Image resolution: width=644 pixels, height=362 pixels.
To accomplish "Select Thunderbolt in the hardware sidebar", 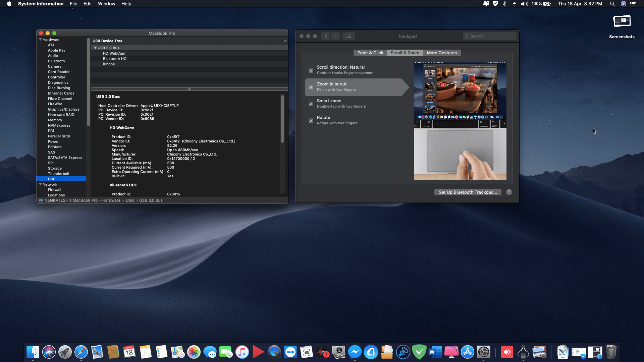I will click(59, 174).
